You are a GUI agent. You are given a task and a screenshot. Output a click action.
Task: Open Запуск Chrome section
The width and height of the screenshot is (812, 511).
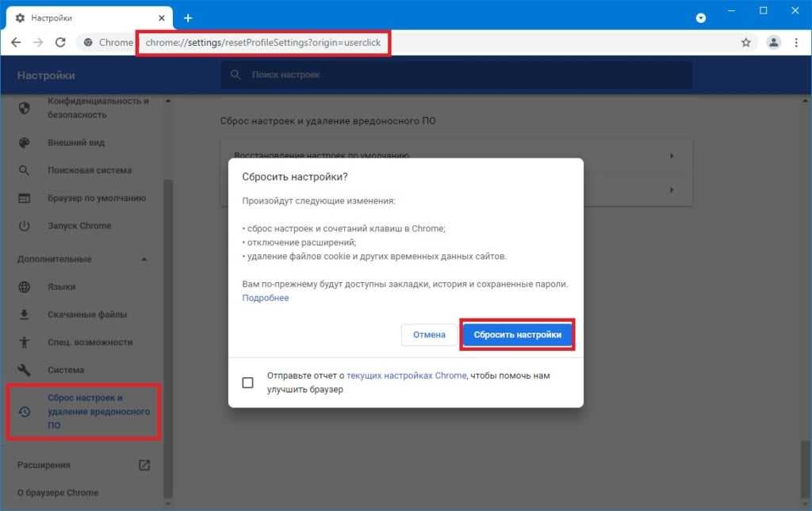pyautogui.click(x=79, y=226)
